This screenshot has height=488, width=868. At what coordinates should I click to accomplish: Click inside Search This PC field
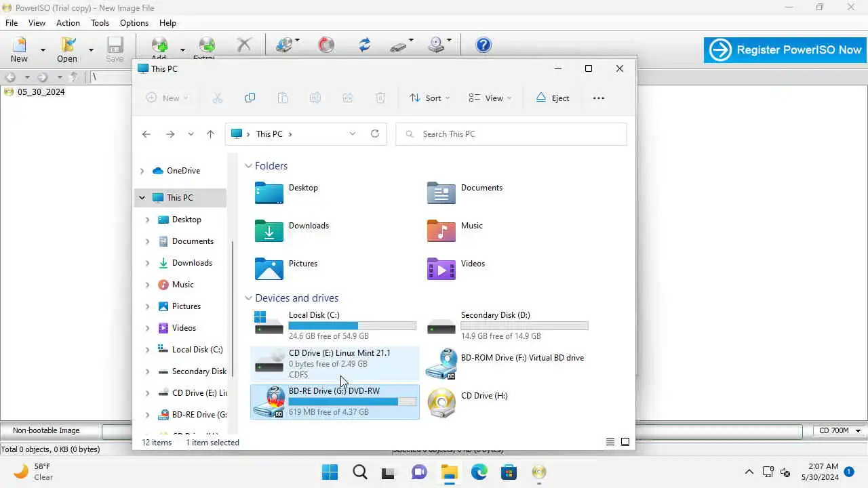click(x=511, y=134)
